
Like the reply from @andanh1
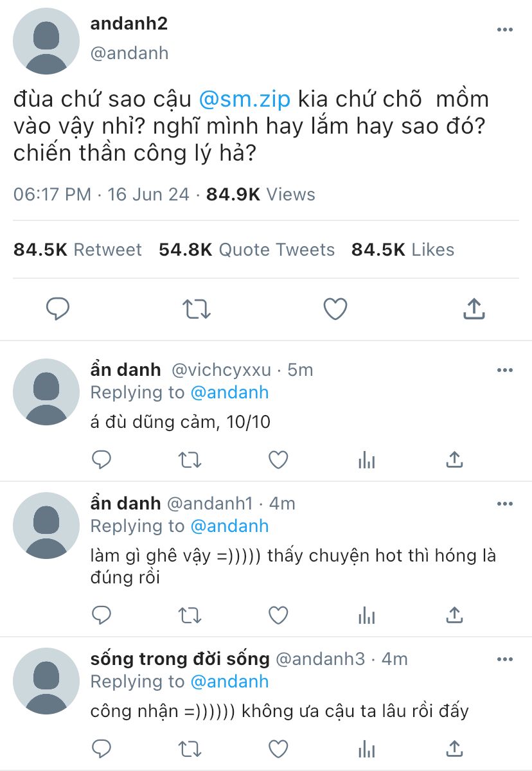tap(278, 616)
